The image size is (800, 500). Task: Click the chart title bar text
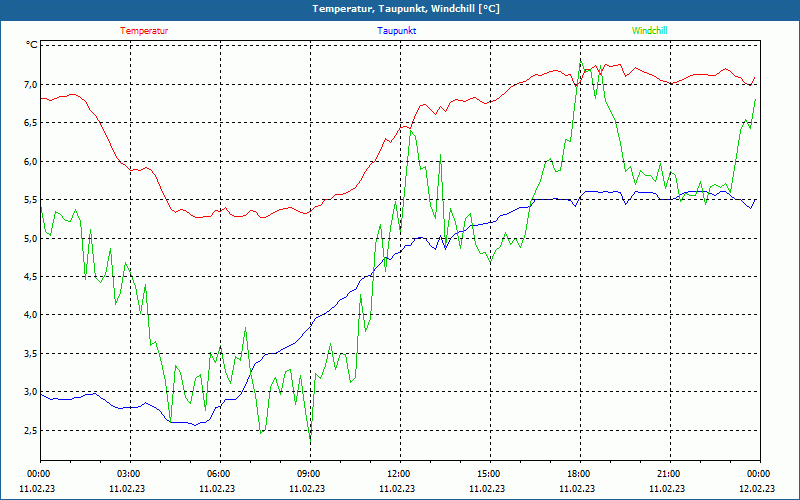coord(406,9)
